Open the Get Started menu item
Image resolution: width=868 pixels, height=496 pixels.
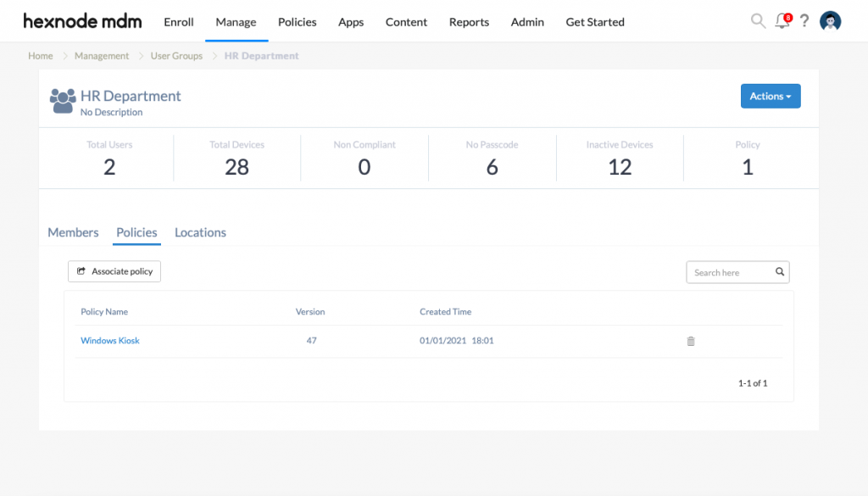pyautogui.click(x=594, y=22)
